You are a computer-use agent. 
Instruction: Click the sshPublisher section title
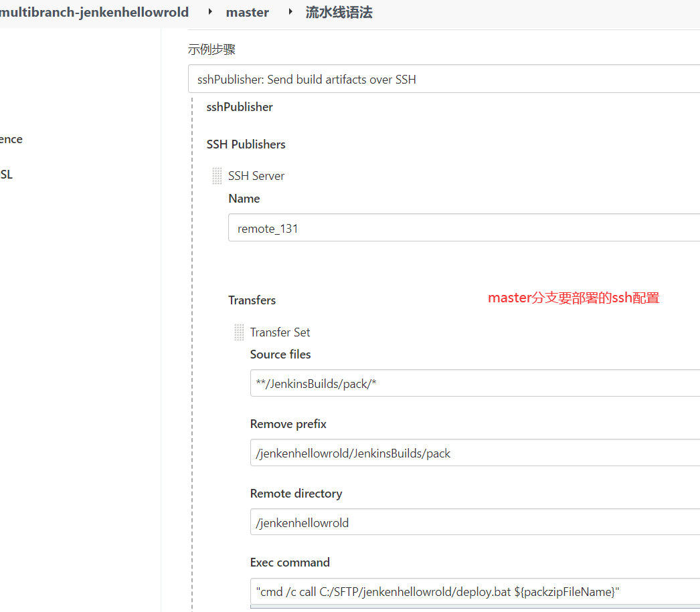pos(240,107)
